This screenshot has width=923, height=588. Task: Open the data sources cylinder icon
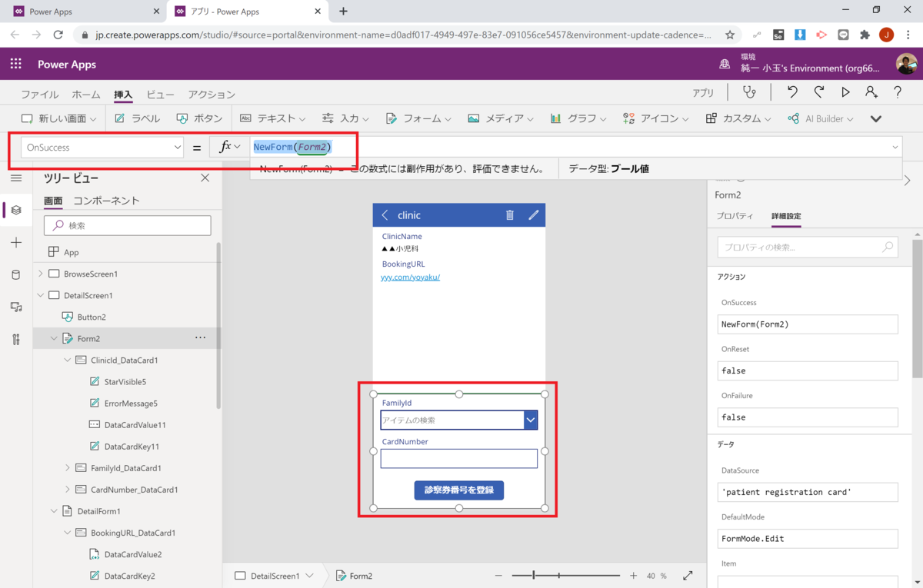pos(16,274)
